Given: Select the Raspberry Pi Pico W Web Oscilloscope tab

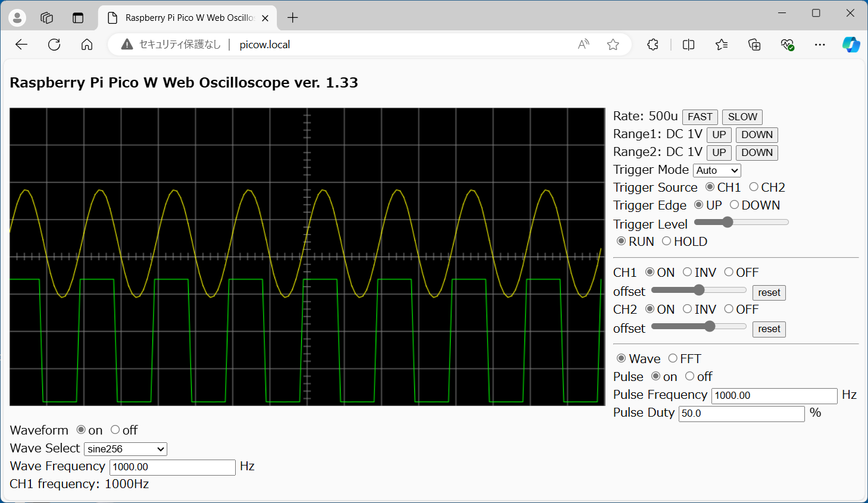Looking at the screenshot, I should click(x=189, y=18).
